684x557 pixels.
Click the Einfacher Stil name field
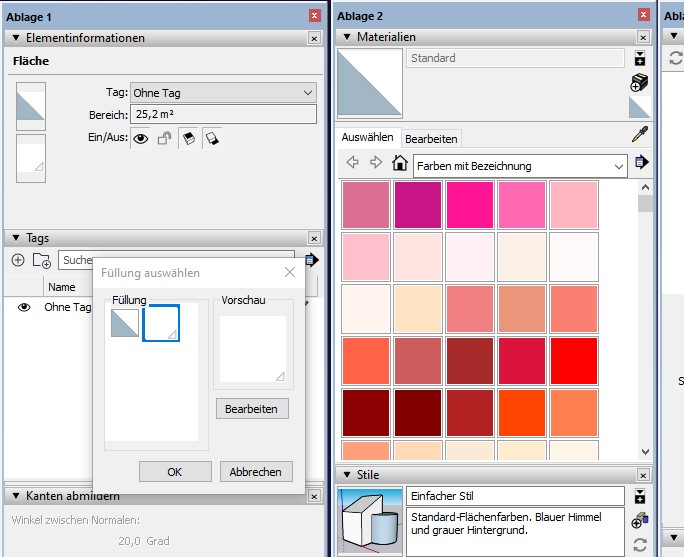514,496
